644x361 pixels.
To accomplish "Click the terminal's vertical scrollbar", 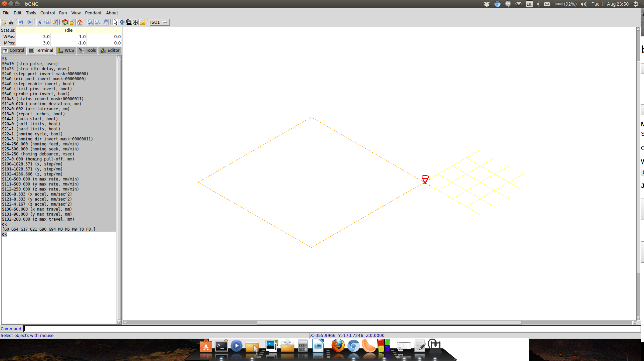I will [119, 190].
